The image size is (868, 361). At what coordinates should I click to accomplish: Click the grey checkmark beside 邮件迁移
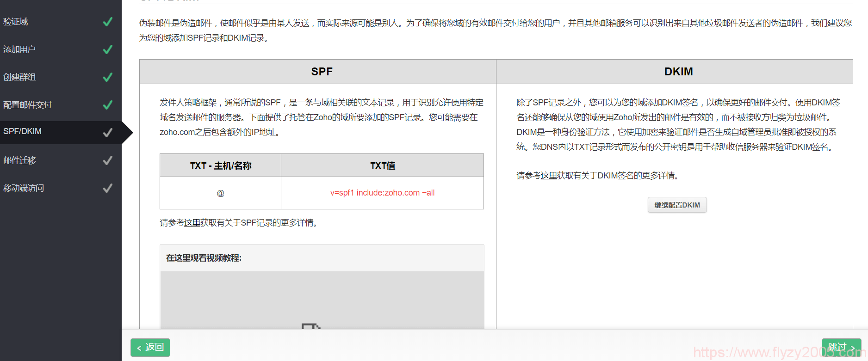coord(108,160)
